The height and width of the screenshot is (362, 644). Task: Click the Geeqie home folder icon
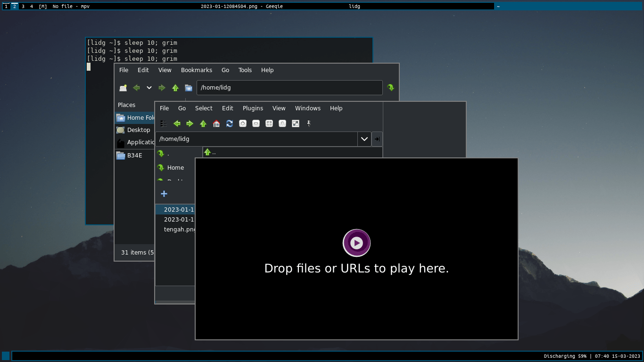pyautogui.click(x=216, y=123)
